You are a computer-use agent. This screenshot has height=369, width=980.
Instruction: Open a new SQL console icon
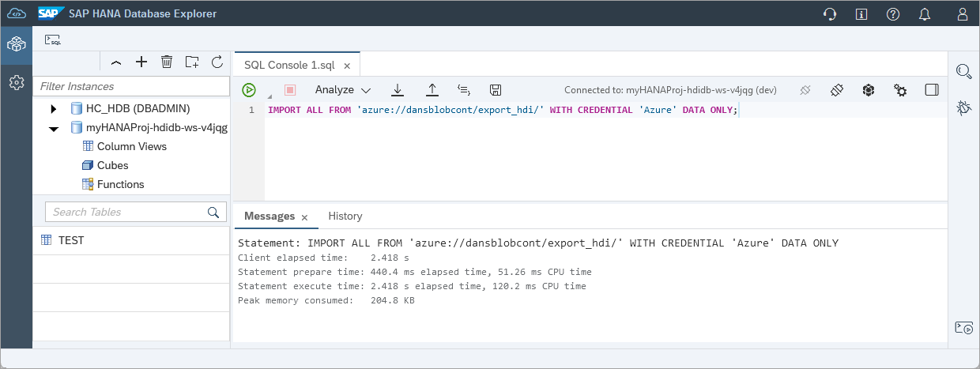click(53, 40)
